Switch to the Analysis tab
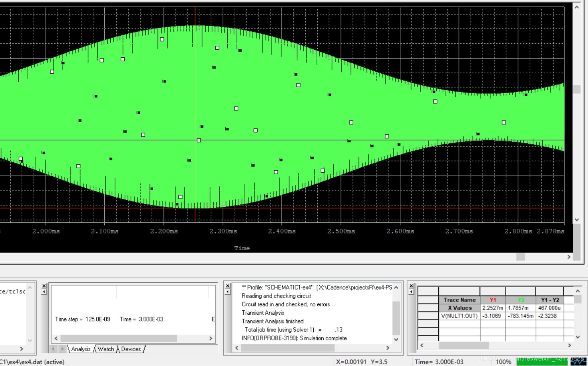This screenshot has height=366, width=588. click(81, 349)
